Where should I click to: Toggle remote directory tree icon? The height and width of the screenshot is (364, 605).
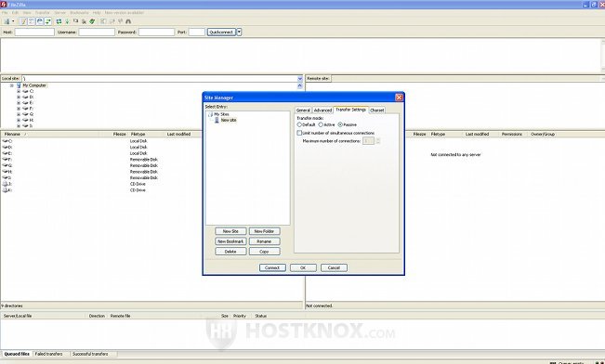click(x=40, y=21)
